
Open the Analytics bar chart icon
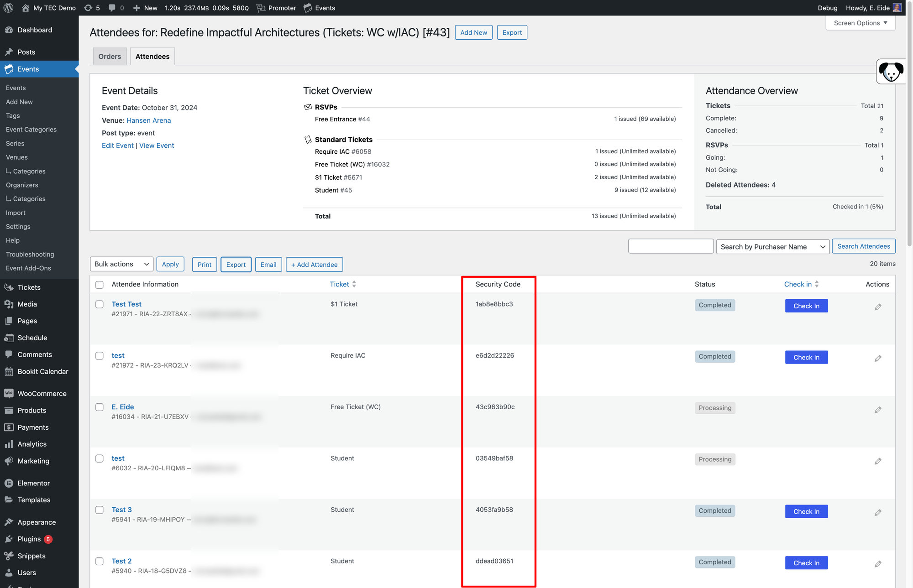pyautogui.click(x=9, y=444)
